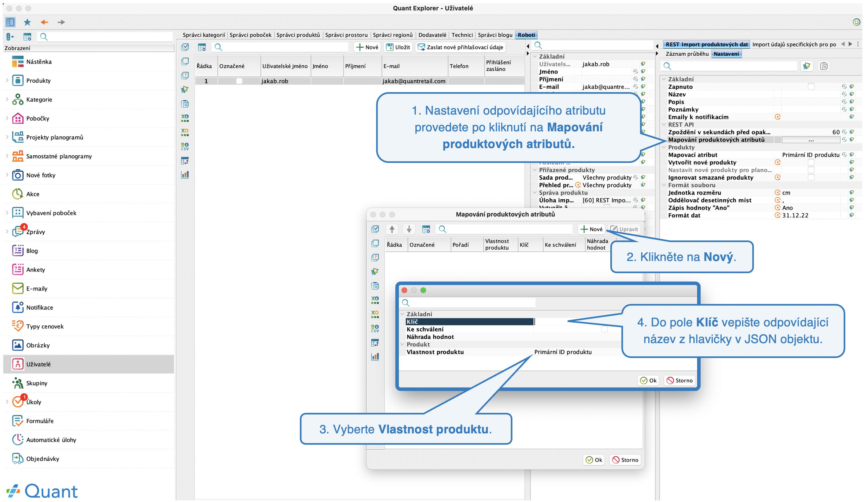Click the smiley feedback icon
This screenshot has height=502, width=868.
tap(856, 22)
